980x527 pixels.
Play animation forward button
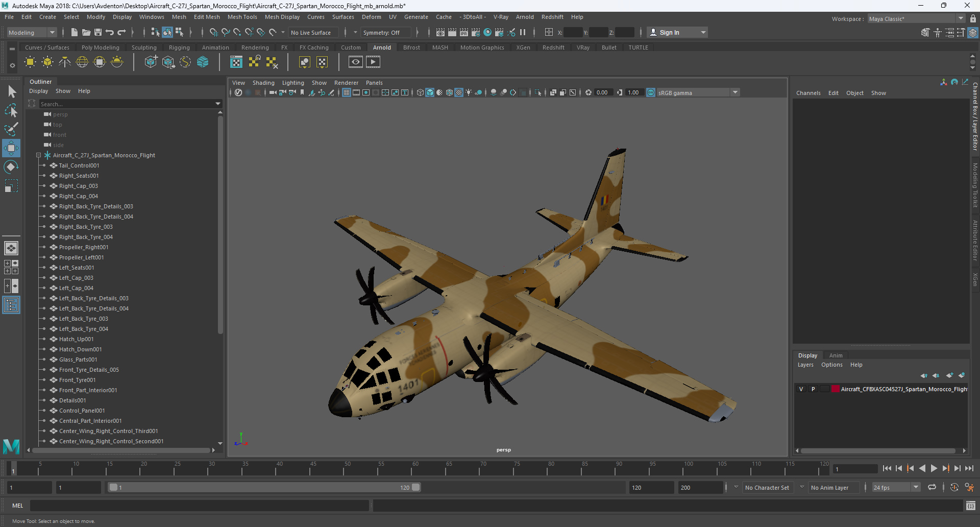click(934, 468)
